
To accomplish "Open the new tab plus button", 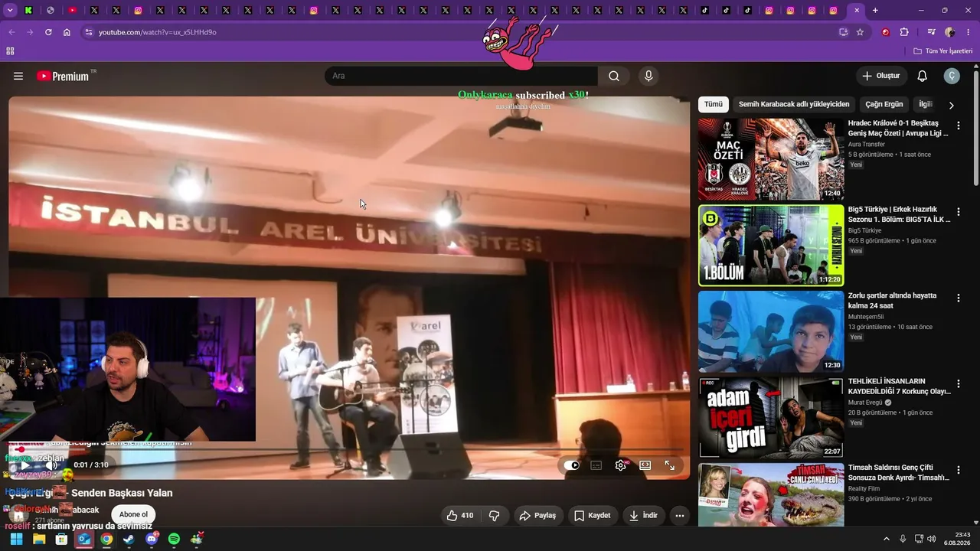I will click(875, 11).
